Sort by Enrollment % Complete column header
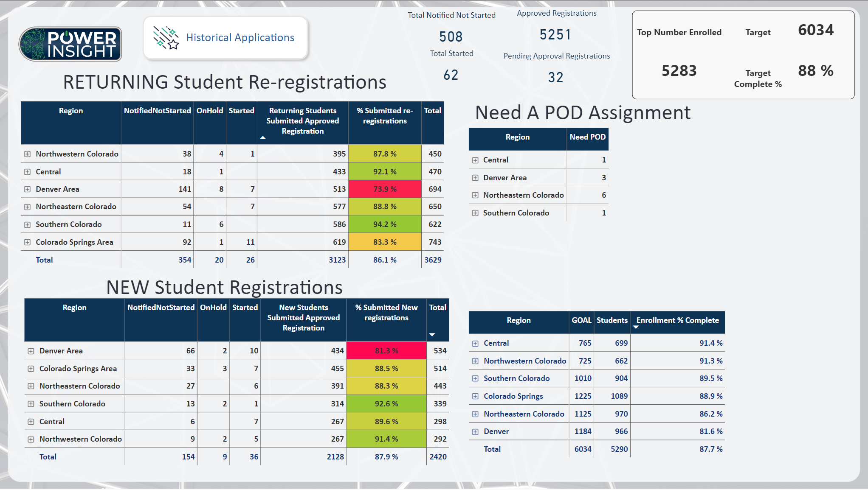The height and width of the screenshot is (490, 868). [x=677, y=320]
